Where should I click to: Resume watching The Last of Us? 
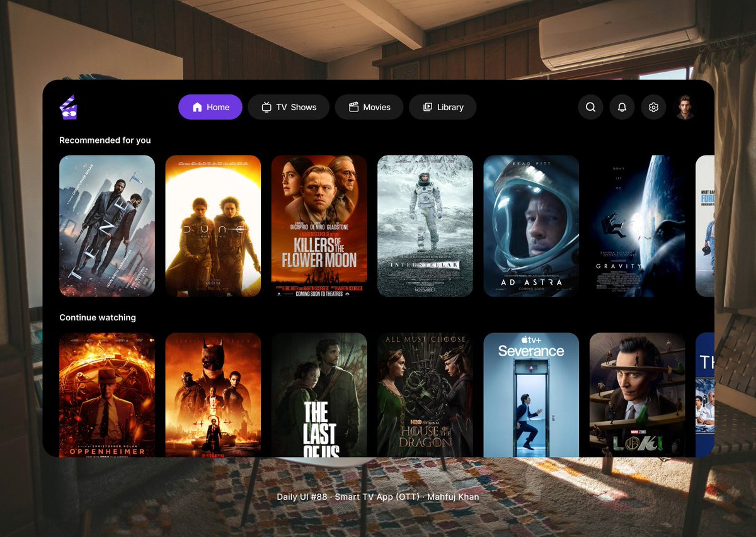319,395
